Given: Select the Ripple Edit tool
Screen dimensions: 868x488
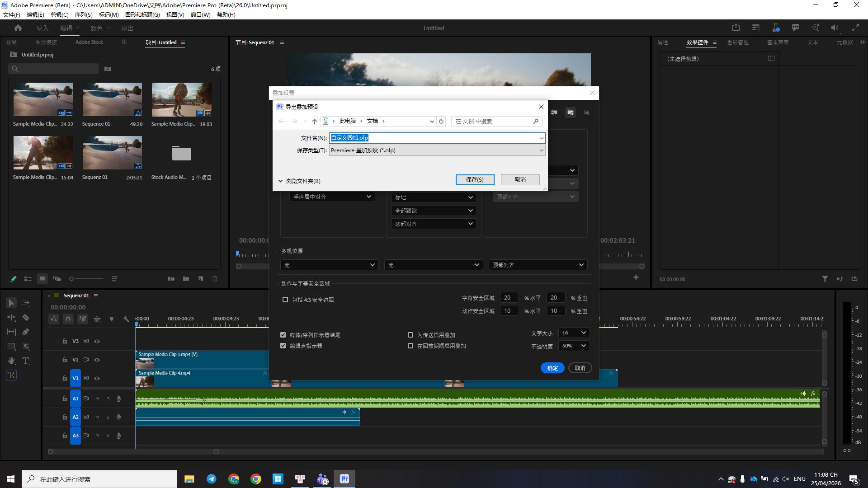Looking at the screenshot, I should [x=11, y=318].
